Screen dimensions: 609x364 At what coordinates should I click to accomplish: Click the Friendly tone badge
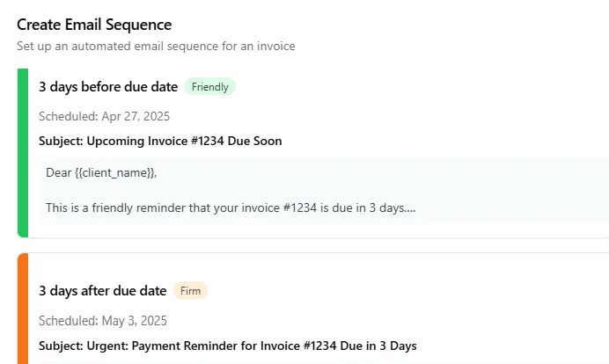coord(209,87)
